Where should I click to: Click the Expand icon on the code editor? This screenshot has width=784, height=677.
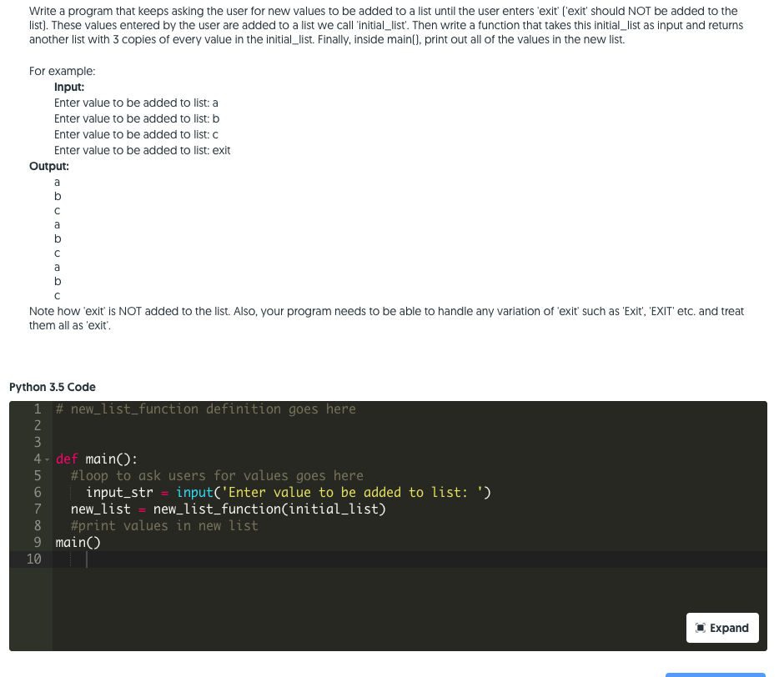click(x=699, y=627)
